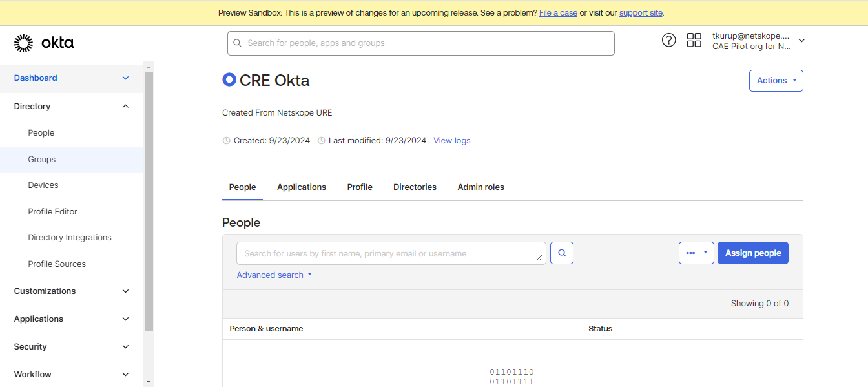Click the Assign people button
868x387 pixels.
pos(753,253)
